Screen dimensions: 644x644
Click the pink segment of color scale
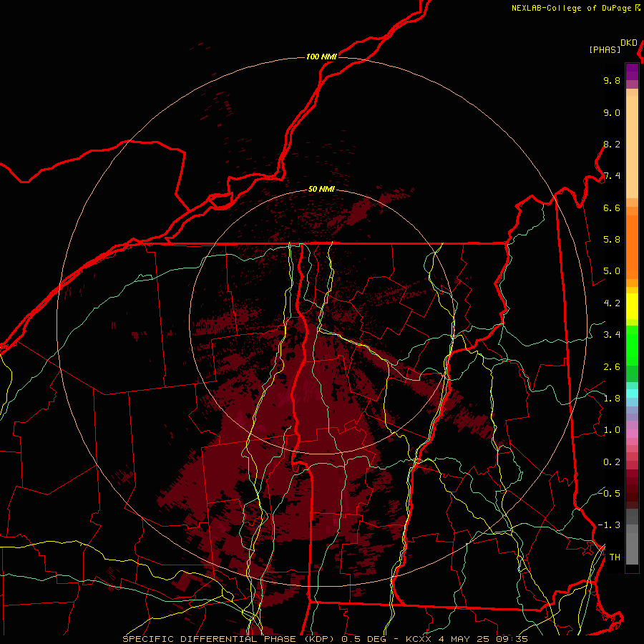pos(632,434)
